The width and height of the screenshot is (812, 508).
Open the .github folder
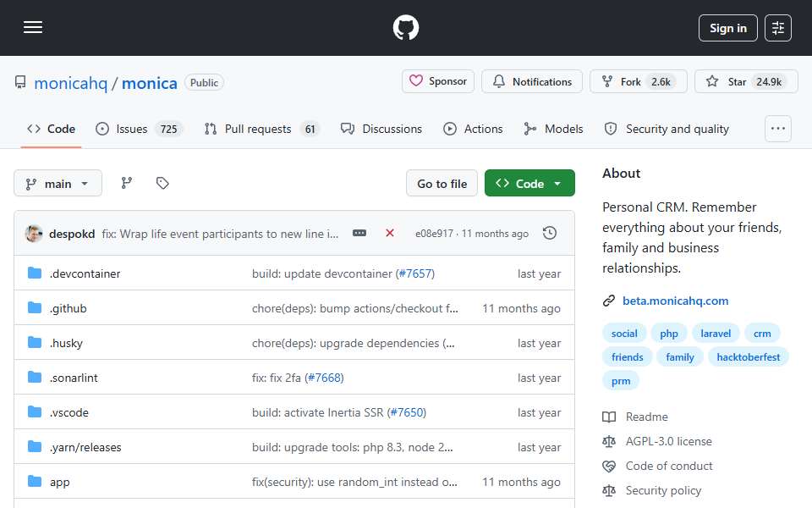pyautogui.click(x=69, y=308)
